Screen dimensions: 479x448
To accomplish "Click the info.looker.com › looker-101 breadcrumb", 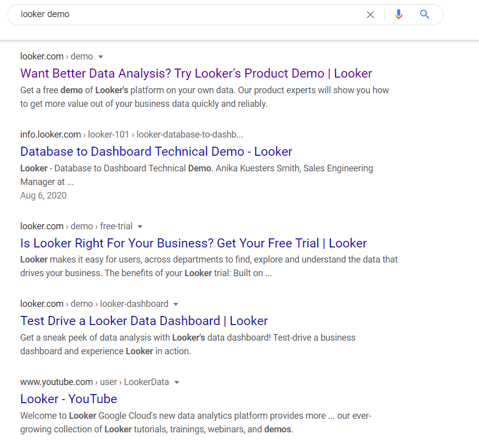I will click(131, 135).
